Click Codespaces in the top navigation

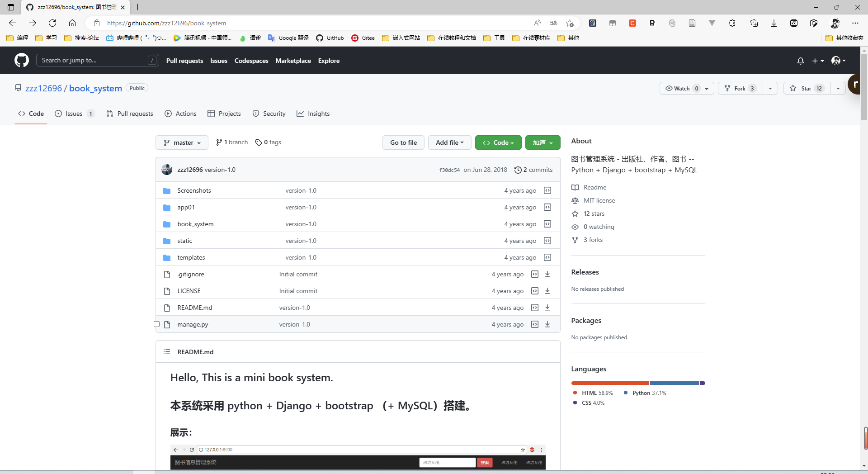coord(251,61)
